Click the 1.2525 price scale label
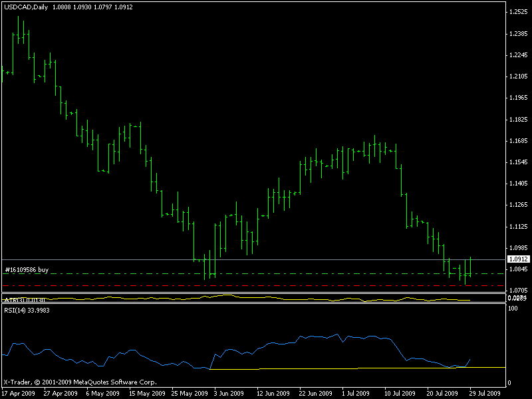 517,12
